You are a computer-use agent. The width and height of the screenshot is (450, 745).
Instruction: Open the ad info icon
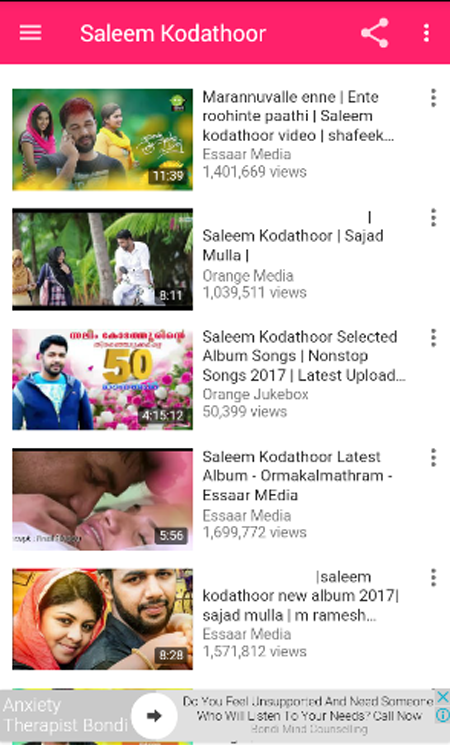coord(442,715)
